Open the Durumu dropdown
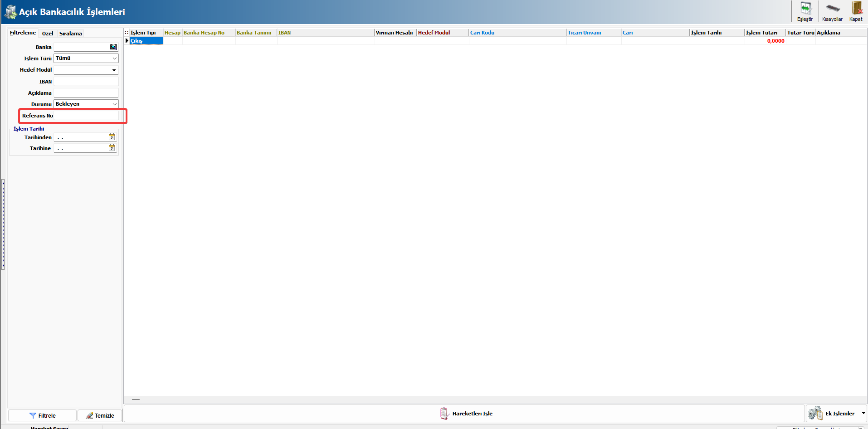The width and height of the screenshot is (868, 429). (114, 104)
